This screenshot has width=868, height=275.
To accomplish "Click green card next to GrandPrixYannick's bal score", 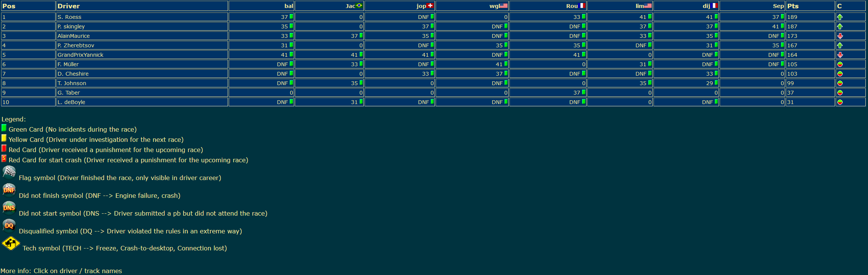I will click(x=291, y=54).
